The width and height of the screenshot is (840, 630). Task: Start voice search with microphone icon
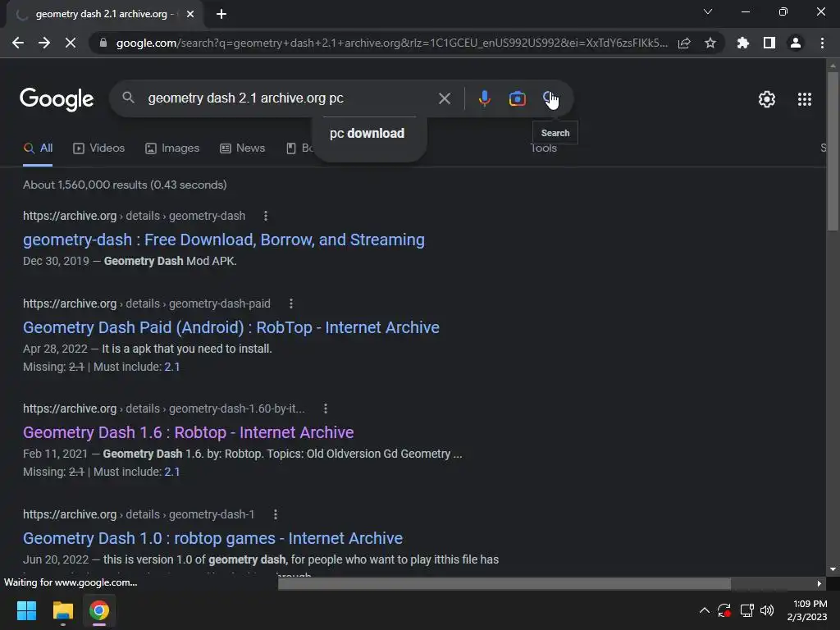click(x=484, y=98)
